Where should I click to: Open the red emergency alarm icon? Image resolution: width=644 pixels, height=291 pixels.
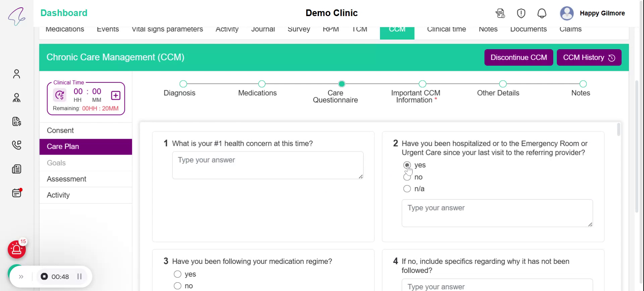(16, 249)
